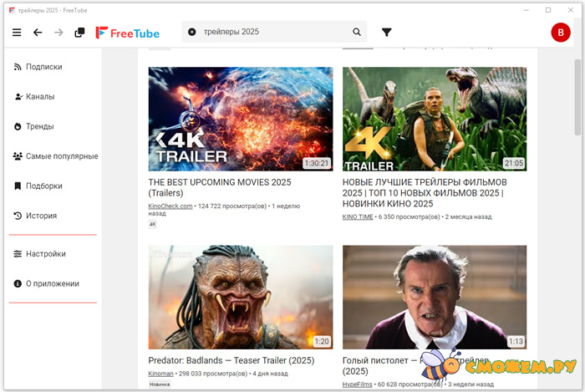
Task: Click the FreeTube logo
Action: pos(128,33)
